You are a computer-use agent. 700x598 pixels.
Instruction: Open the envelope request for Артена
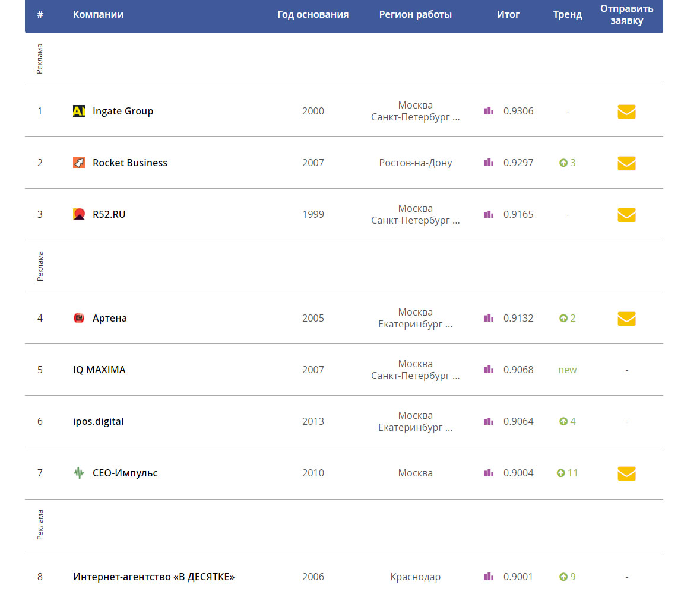[626, 319]
